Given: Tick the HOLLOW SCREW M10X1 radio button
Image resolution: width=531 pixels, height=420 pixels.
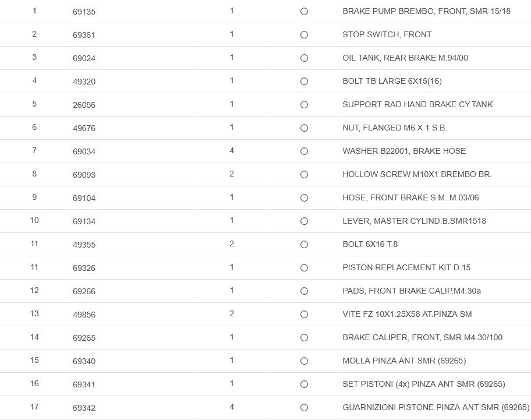Looking at the screenshot, I should tap(304, 175).
